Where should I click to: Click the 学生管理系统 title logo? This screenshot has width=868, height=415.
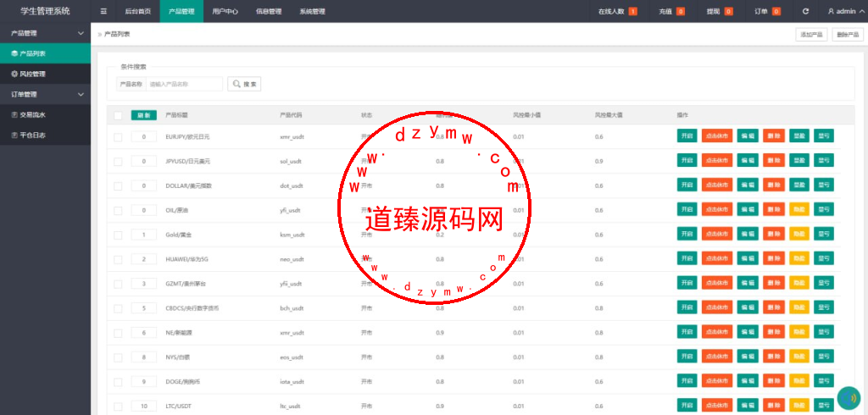(x=46, y=11)
